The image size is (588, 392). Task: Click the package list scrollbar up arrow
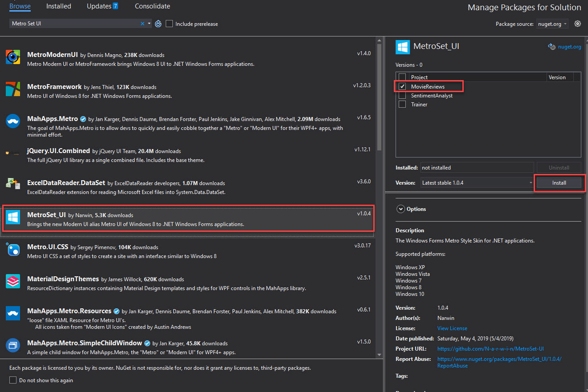click(379, 41)
